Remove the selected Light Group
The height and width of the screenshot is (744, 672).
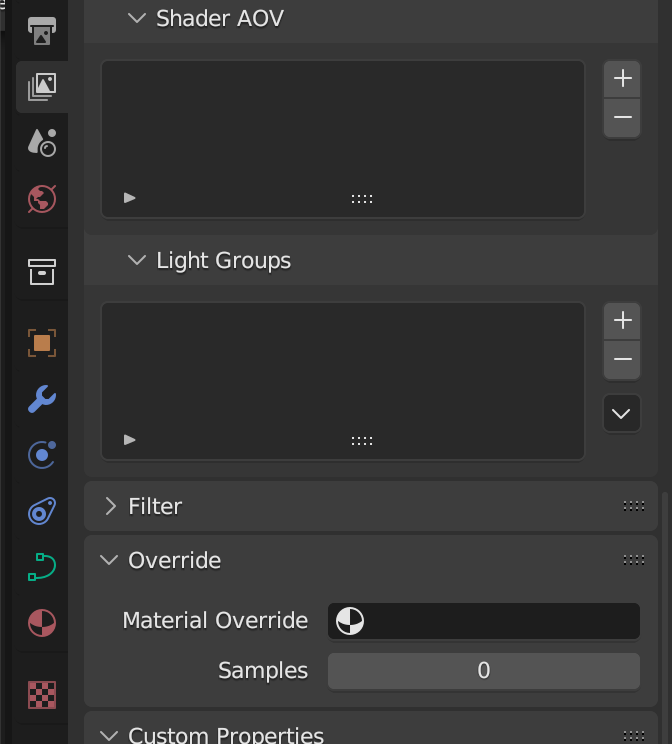point(622,360)
